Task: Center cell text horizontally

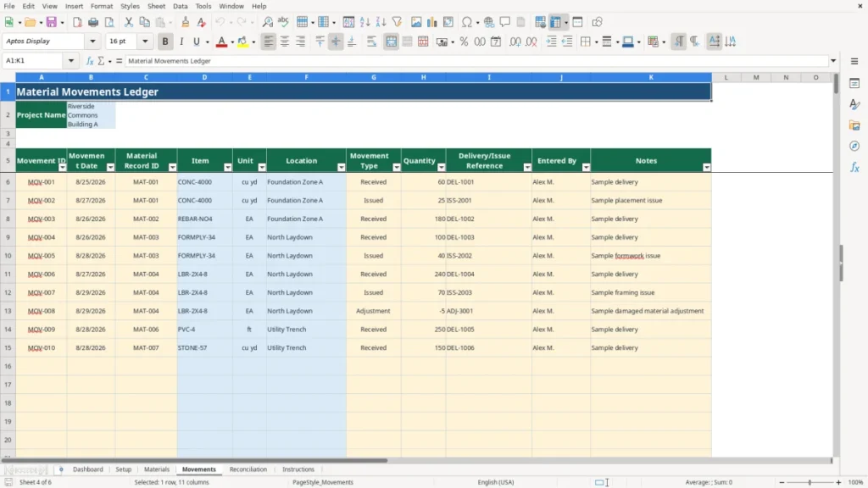Action: click(x=285, y=42)
